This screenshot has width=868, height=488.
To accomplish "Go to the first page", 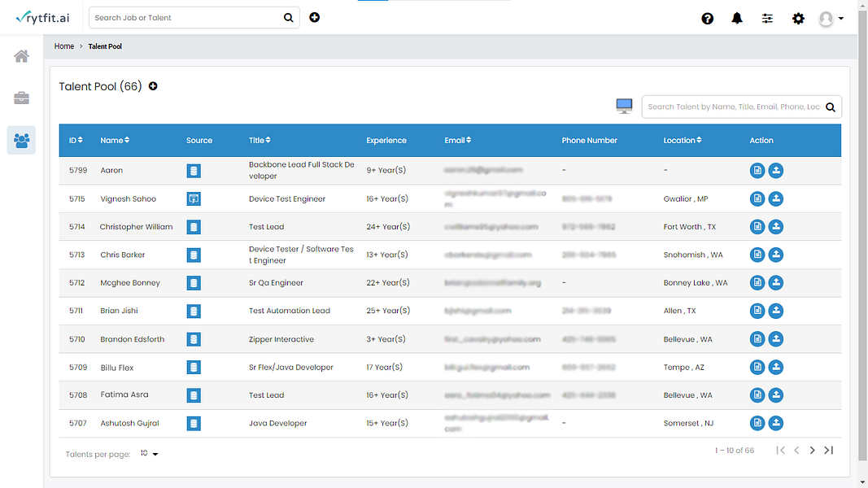I will tap(780, 451).
